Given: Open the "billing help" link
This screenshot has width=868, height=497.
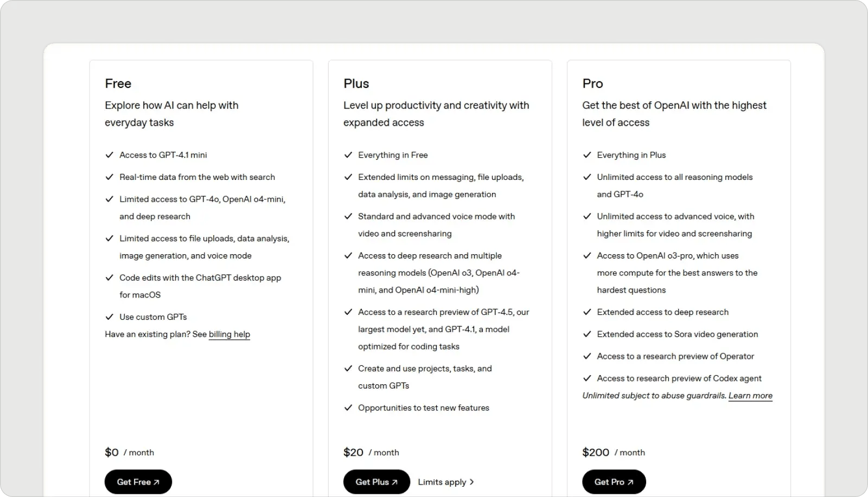Looking at the screenshot, I should tap(229, 334).
